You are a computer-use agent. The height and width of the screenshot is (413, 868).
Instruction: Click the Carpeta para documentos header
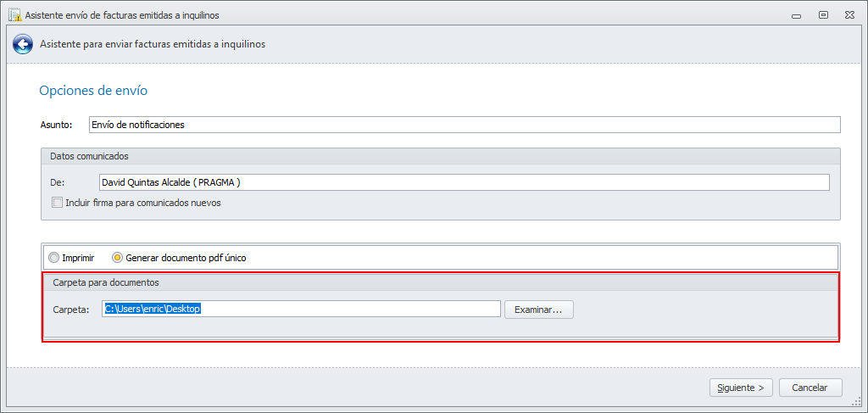pyautogui.click(x=107, y=282)
